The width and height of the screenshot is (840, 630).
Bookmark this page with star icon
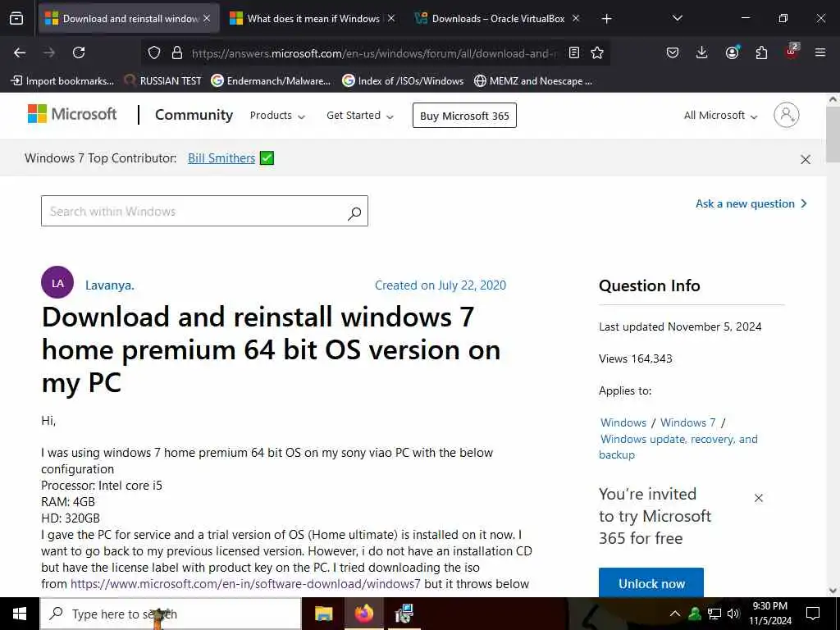(x=597, y=52)
